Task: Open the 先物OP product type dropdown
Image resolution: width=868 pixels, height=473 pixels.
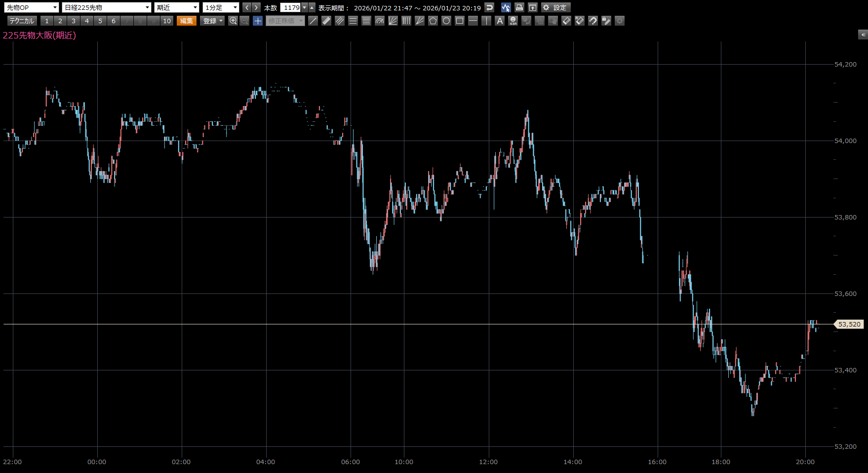Action: [32, 7]
